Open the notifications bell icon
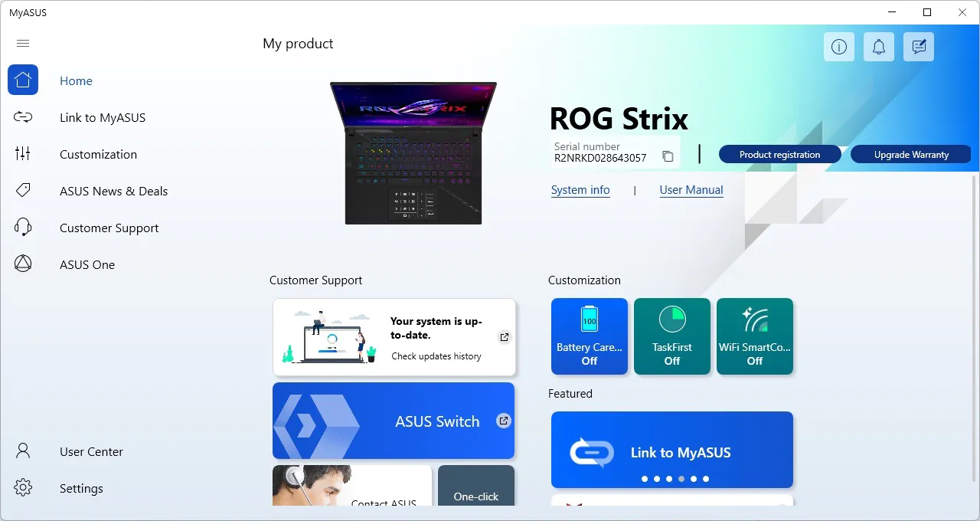This screenshot has width=980, height=521. [x=879, y=48]
